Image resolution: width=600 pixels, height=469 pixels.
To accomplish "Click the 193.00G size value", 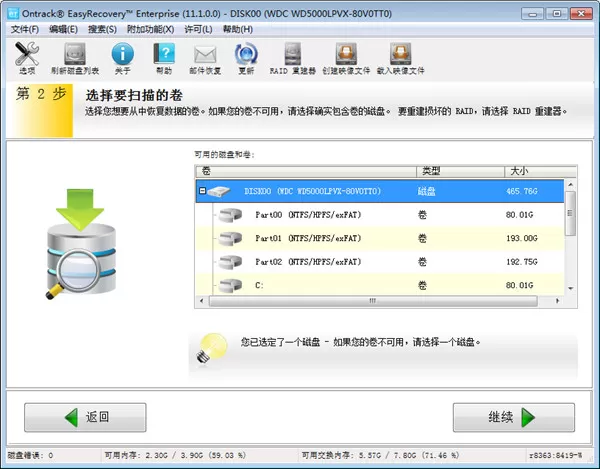I will coord(522,239).
